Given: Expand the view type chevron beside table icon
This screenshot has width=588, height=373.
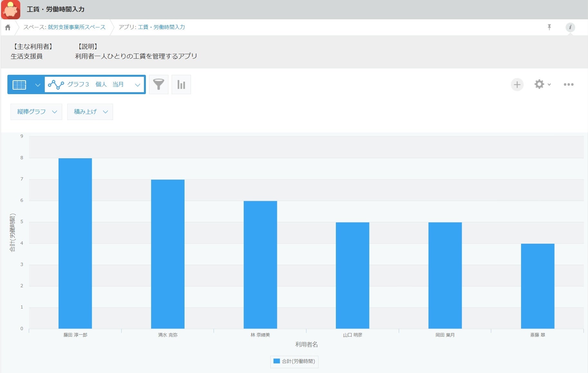Looking at the screenshot, I should [38, 85].
